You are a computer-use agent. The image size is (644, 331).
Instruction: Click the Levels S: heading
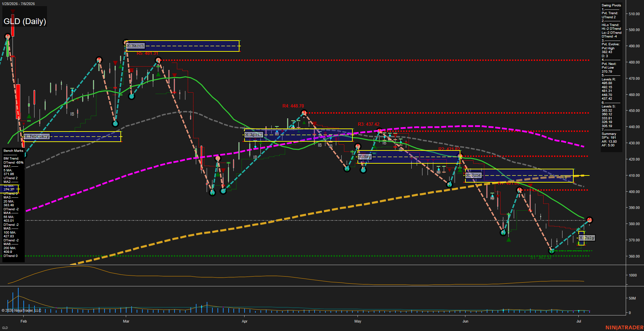pyautogui.click(x=608, y=107)
